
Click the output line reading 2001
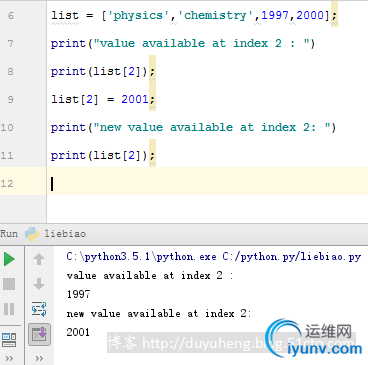click(78, 332)
